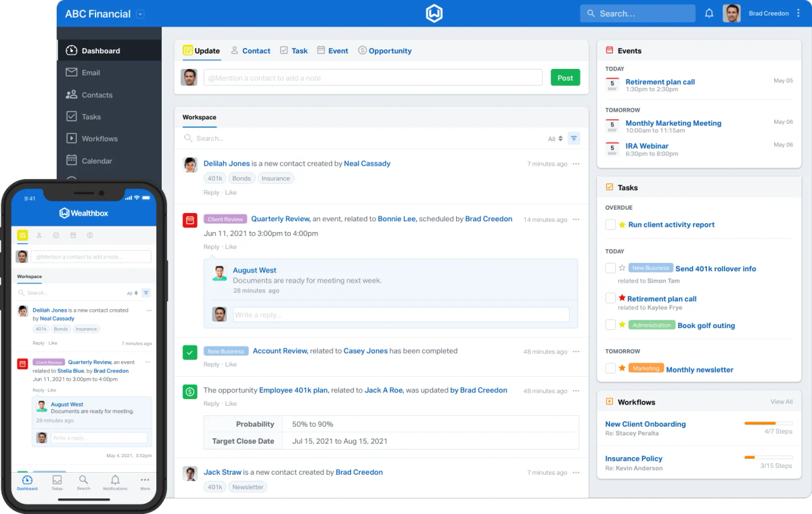Open the Account Review link
Screen dimensions: 812x514
(280, 351)
